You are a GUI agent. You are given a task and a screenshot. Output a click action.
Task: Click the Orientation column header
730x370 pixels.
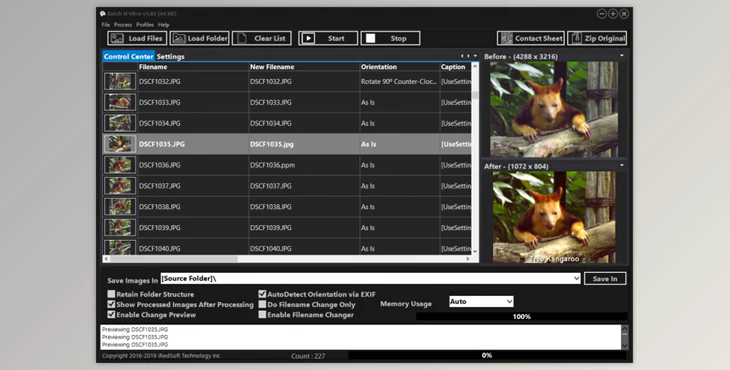(399, 67)
